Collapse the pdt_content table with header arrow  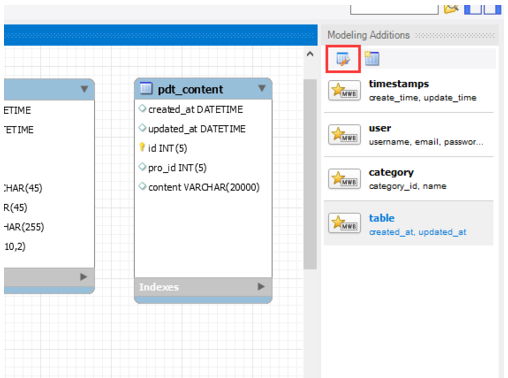[x=262, y=88]
